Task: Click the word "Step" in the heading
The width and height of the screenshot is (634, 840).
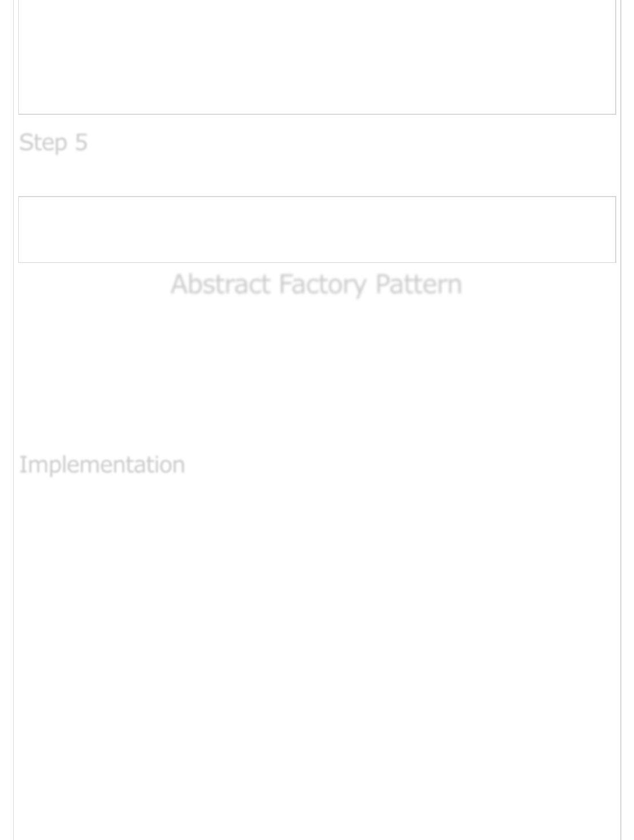Action: [43, 142]
